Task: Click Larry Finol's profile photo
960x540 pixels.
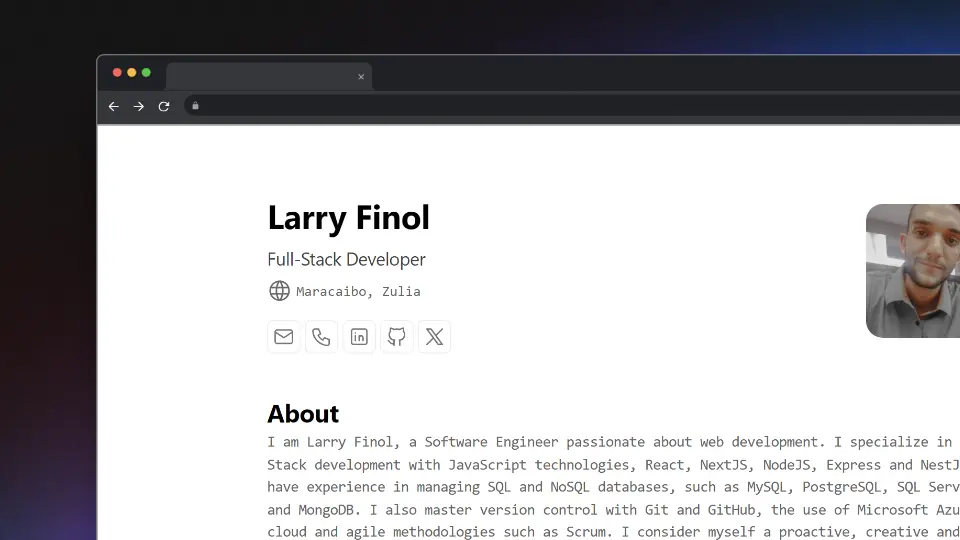Action: (912, 270)
